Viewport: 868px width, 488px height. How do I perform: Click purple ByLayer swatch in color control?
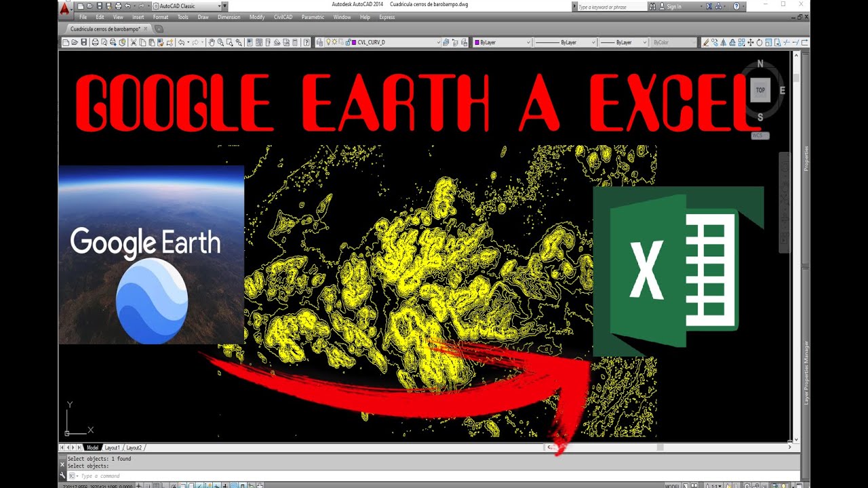pyautogui.click(x=477, y=42)
